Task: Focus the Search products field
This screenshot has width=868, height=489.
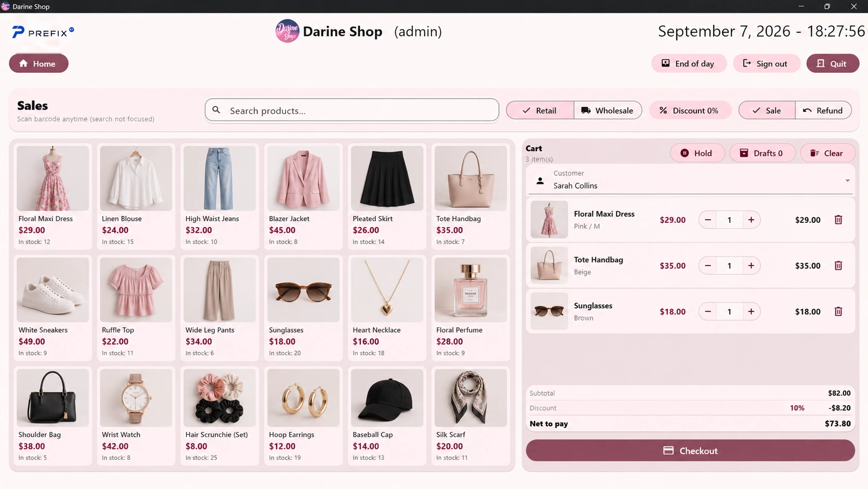Action: coord(352,110)
